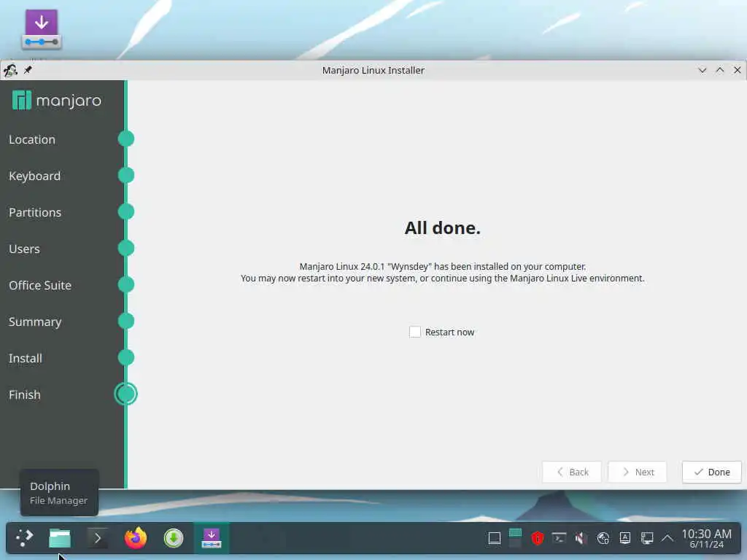
Task: Select the Partitions step in sidebar
Action: tap(35, 212)
